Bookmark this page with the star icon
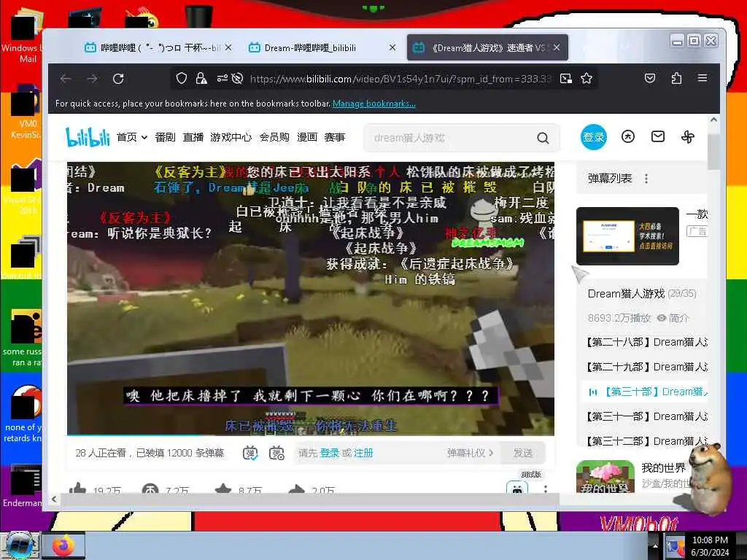 587,79
